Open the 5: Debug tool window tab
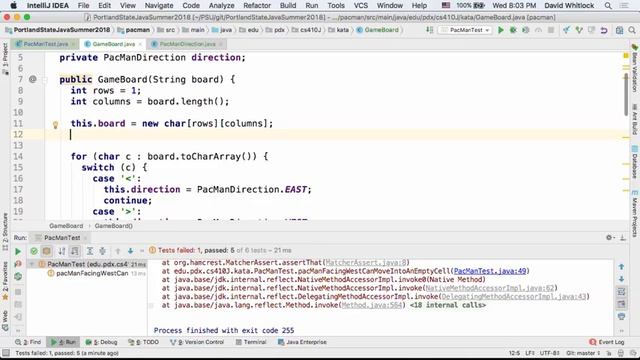This screenshot has width=640, height=360. pyautogui.click(x=101, y=342)
